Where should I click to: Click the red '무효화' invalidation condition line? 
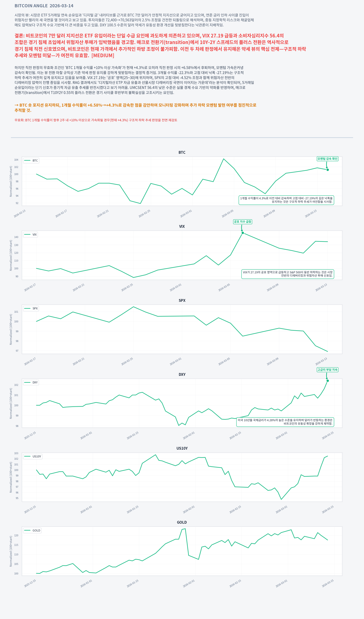(x=96, y=120)
